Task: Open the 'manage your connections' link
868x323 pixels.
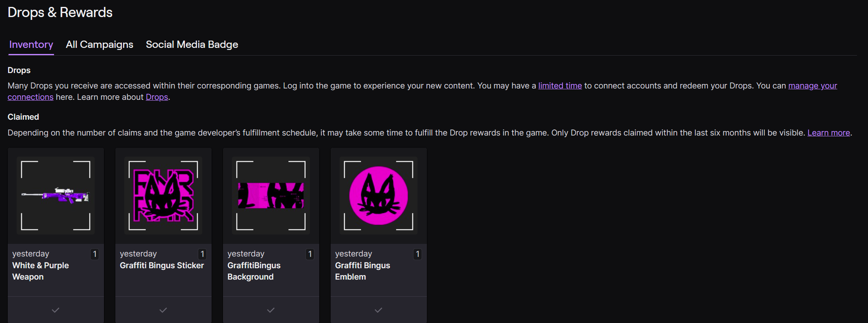Action: click(812, 86)
